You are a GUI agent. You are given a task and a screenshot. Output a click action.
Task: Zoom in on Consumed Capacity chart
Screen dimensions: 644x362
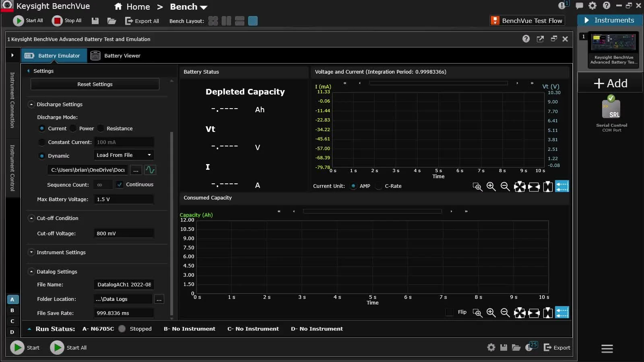click(491, 313)
